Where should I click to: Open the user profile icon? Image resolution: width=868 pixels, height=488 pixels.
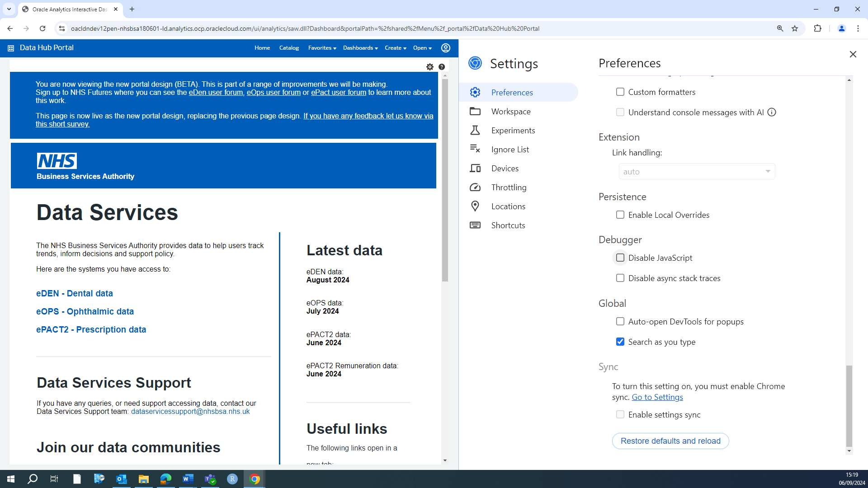(x=446, y=48)
